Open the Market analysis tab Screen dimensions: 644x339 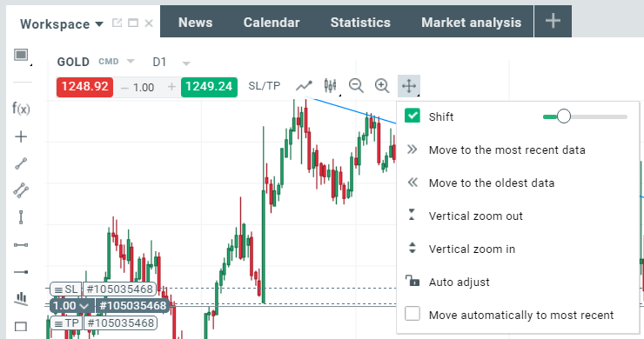(471, 22)
